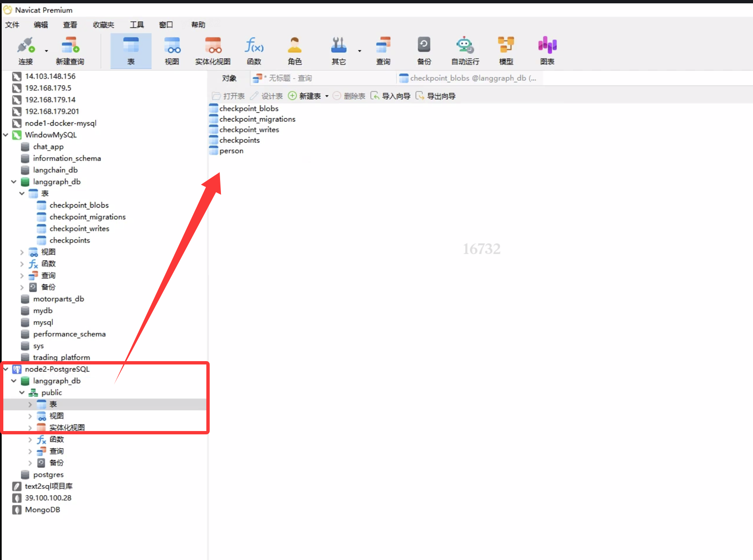Expand the 函数 node under WindowMySQL
This screenshot has width=753, height=560.
click(22, 264)
